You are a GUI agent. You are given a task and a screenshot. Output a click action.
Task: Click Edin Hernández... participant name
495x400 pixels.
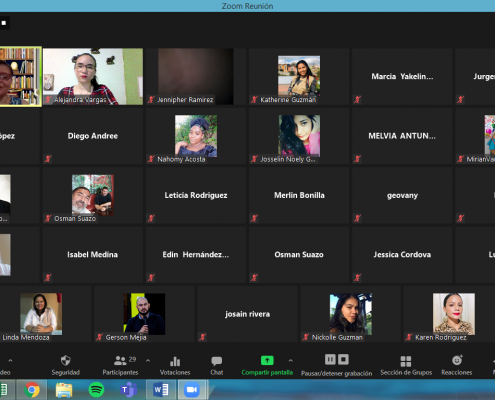tap(196, 254)
